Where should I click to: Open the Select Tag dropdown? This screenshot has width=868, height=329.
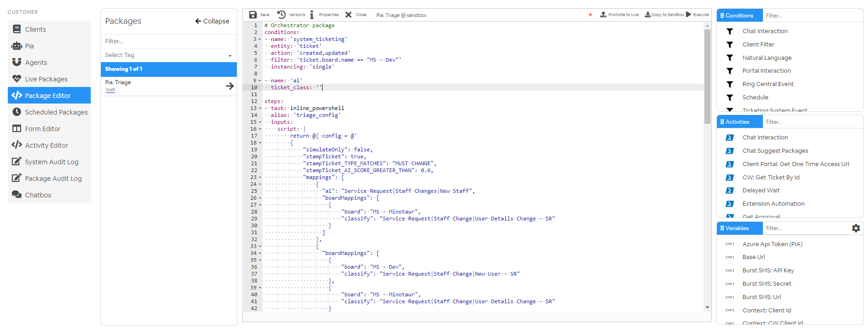[x=169, y=55]
